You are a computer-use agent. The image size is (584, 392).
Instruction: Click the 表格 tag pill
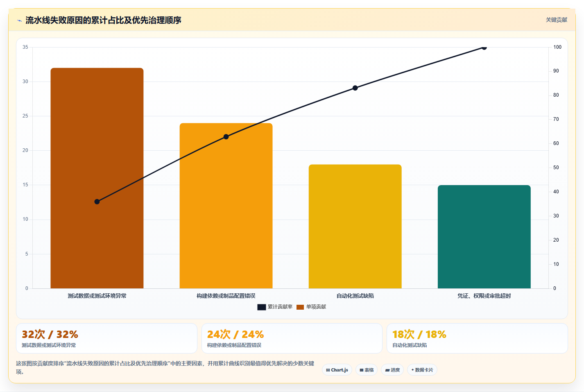(367, 370)
